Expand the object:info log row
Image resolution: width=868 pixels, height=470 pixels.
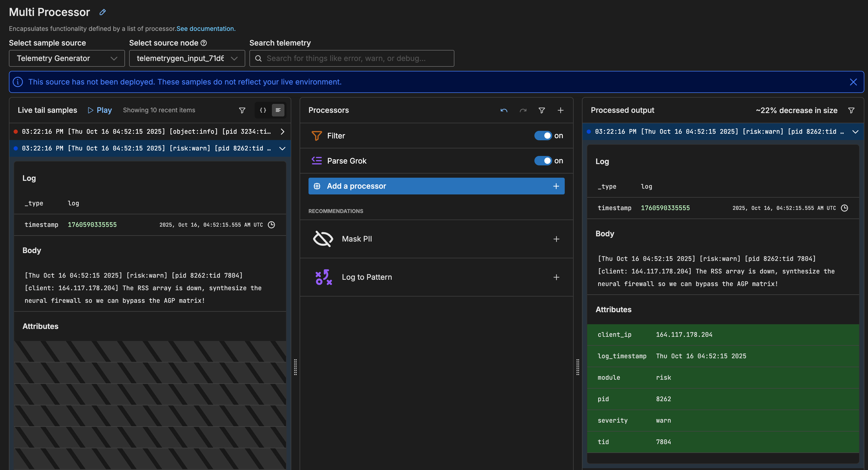tap(282, 131)
